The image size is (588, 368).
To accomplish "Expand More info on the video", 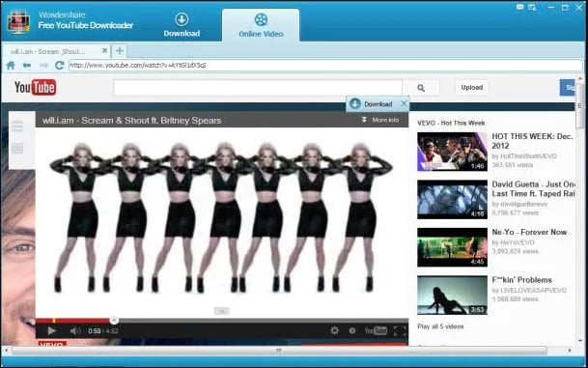I will coord(379,120).
